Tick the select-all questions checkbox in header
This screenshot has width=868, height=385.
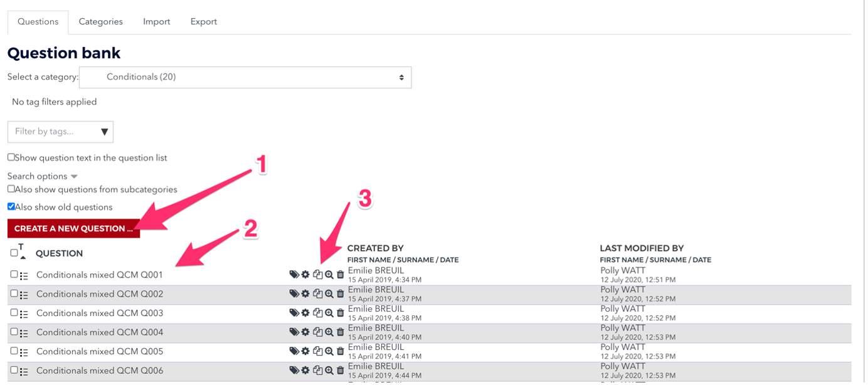(x=14, y=253)
